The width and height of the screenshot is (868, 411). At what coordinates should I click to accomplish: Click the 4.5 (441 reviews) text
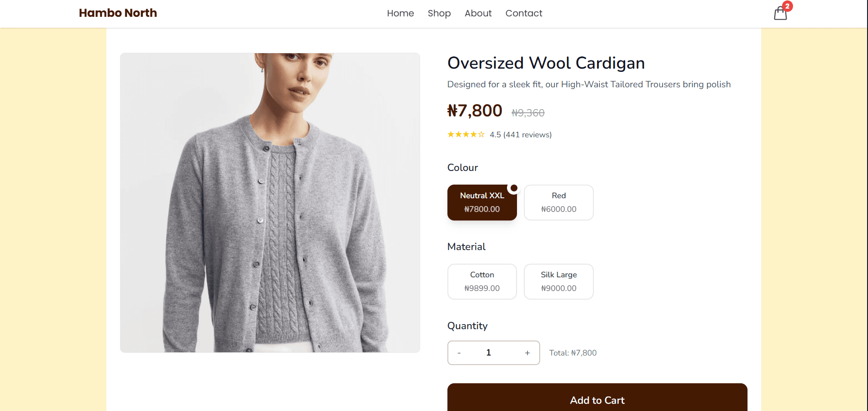[x=521, y=135]
